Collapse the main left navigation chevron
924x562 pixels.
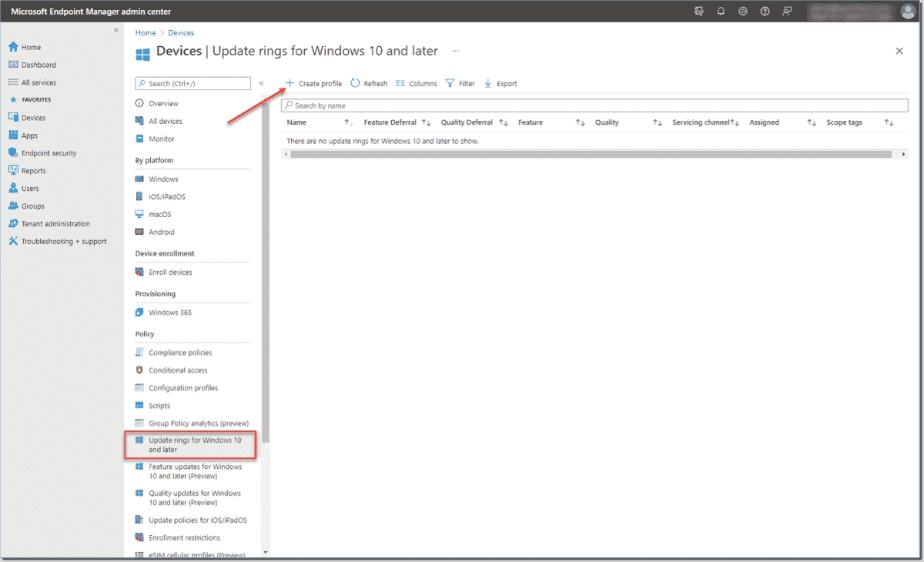[x=116, y=30]
